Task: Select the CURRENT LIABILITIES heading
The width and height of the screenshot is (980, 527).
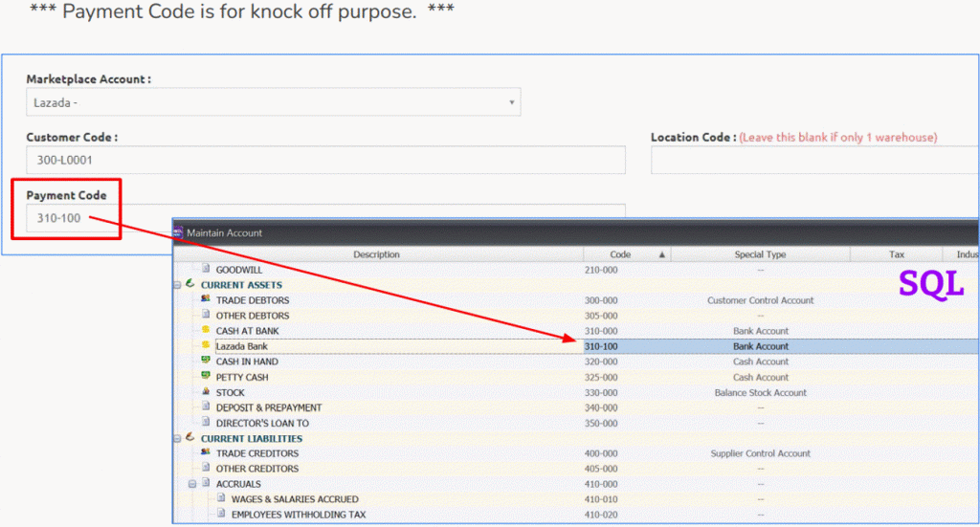Action: 252,438
